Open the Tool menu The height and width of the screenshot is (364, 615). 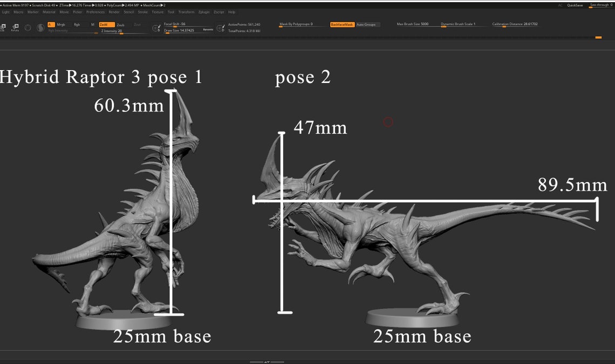click(x=171, y=11)
